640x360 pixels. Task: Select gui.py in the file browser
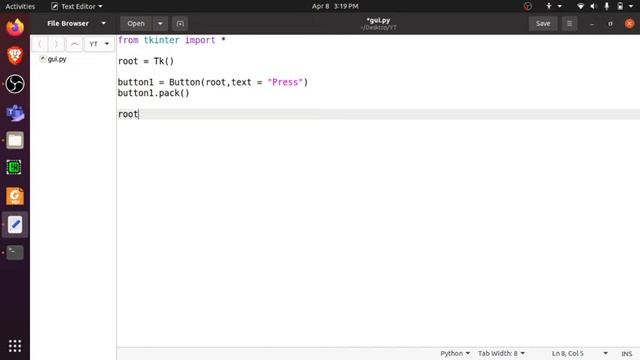tap(57, 59)
